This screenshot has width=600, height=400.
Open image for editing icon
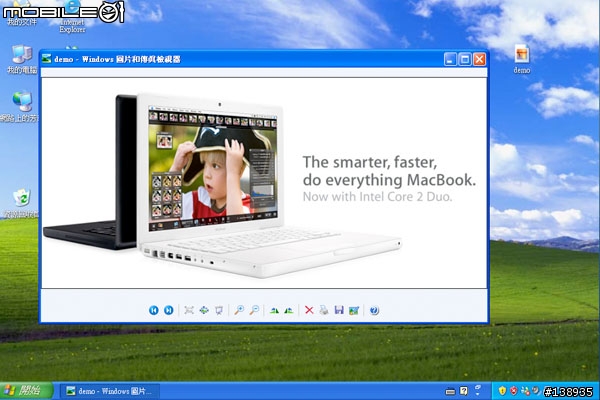coord(354,310)
